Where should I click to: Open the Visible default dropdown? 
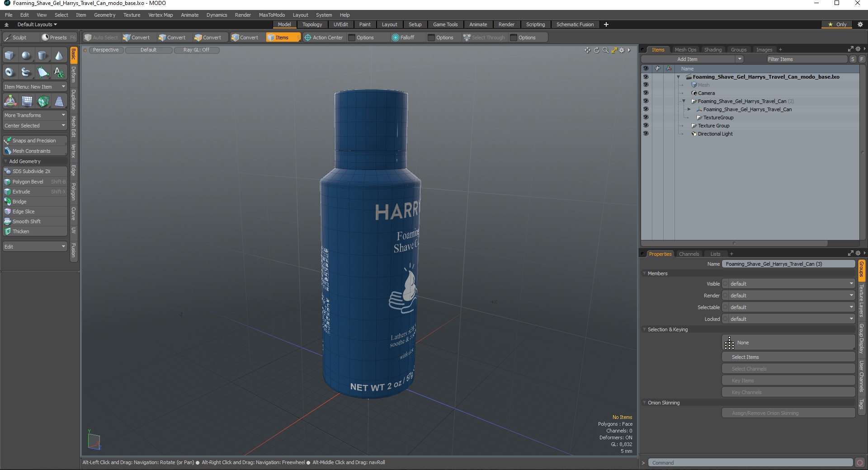tap(788, 284)
